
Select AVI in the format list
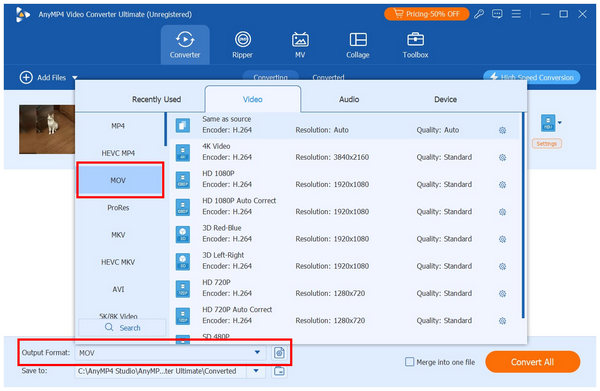(x=118, y=289)
